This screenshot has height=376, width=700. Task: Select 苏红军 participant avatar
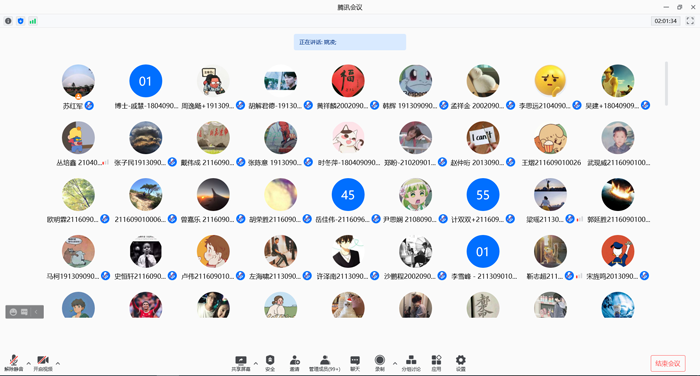click(78, 81)
